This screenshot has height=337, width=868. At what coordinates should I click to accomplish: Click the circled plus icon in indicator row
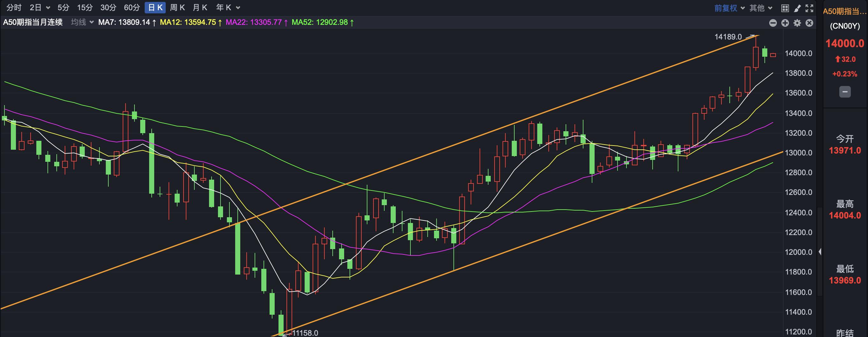coord(785,23)
